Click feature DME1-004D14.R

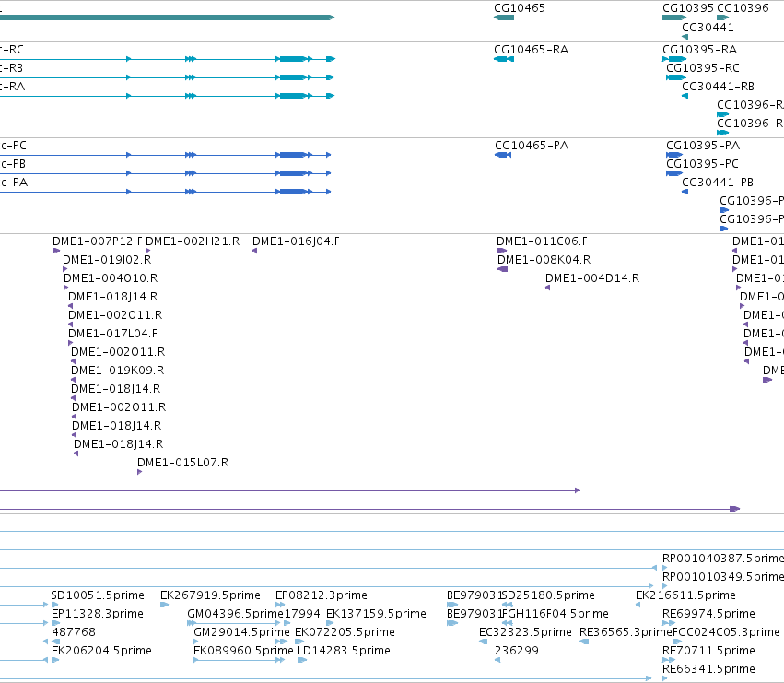tap(592, 278)
